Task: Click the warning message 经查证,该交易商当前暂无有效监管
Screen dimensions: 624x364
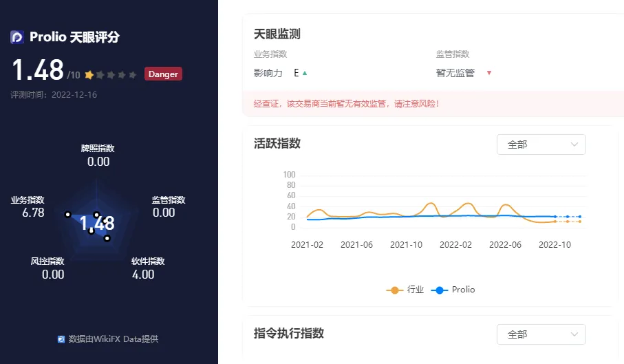Action: (x=346, y=104)
